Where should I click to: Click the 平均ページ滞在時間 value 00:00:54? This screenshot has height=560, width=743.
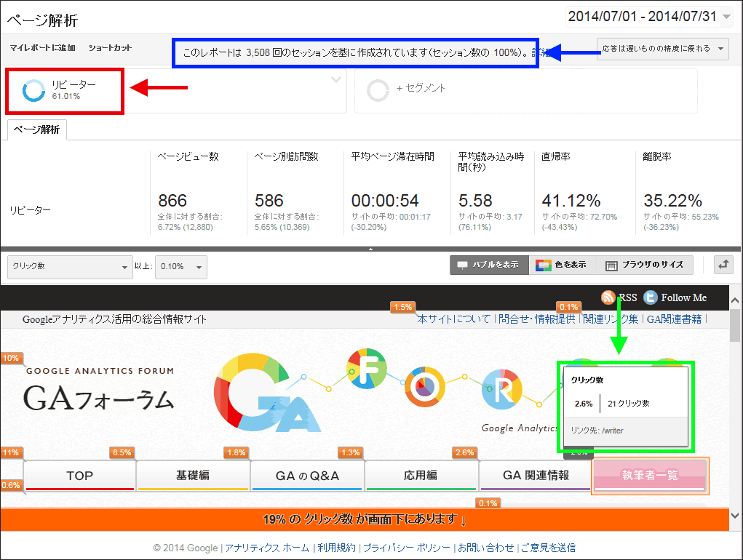pyautogui.click(x=385, y=201)
